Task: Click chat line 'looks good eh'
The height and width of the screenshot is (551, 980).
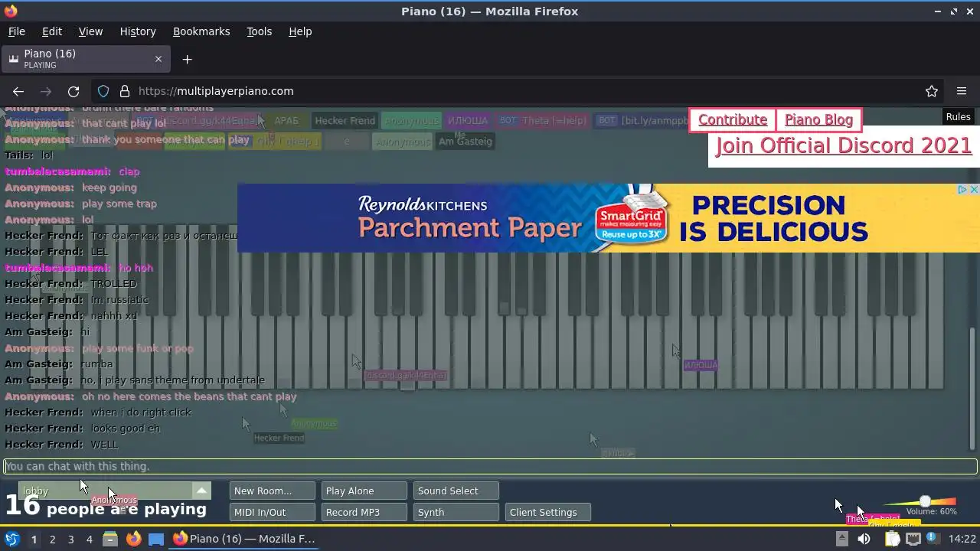Action: (x=126, y=429)
